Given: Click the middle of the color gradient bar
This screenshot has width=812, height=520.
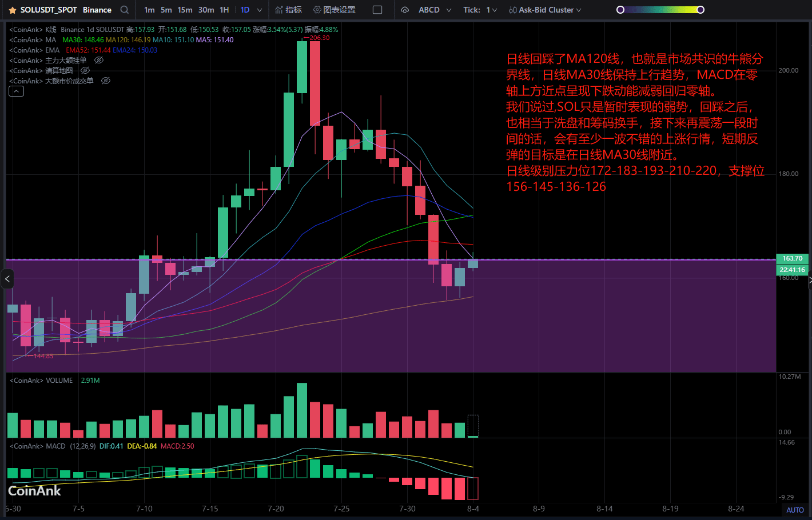Looking at the screenshot, I should [660, 10].
